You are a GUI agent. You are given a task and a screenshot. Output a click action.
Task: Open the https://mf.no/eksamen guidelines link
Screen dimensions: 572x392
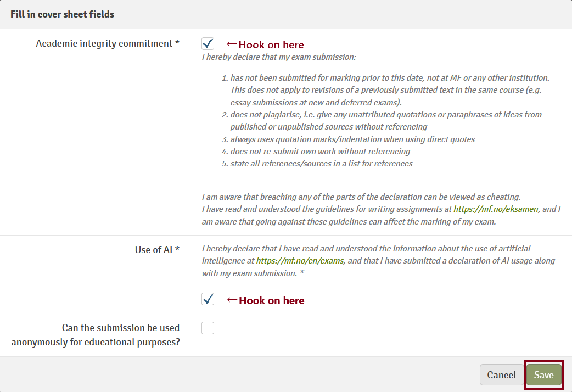coord(497,209)
